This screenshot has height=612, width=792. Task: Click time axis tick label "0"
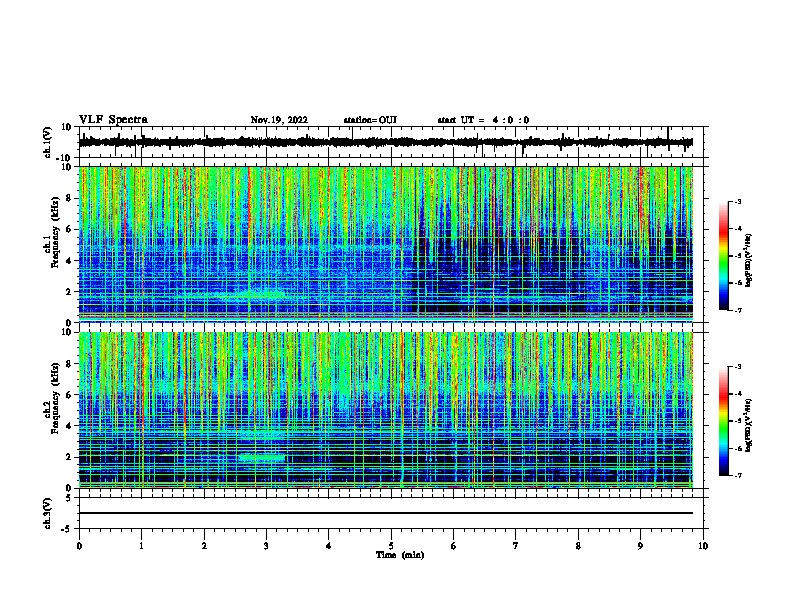(79, 546)
